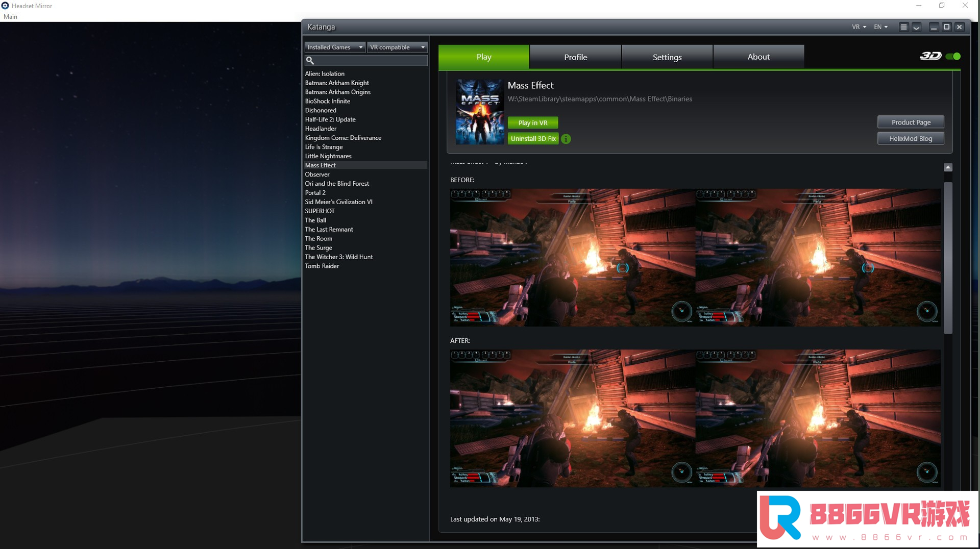Open the Product Page button

point(911,122)
